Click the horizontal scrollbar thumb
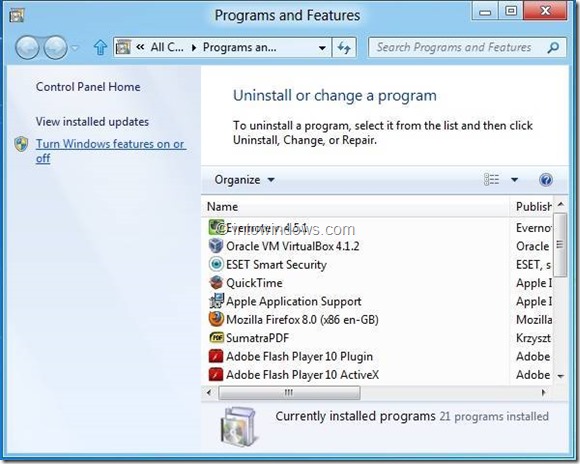This screenshot has height=464, width=580. pos(289,393)
